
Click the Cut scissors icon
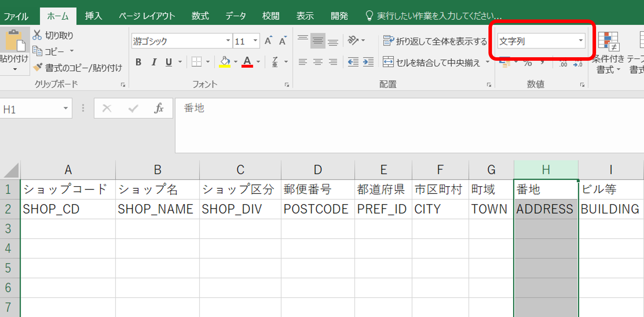[x=37, y=35]
